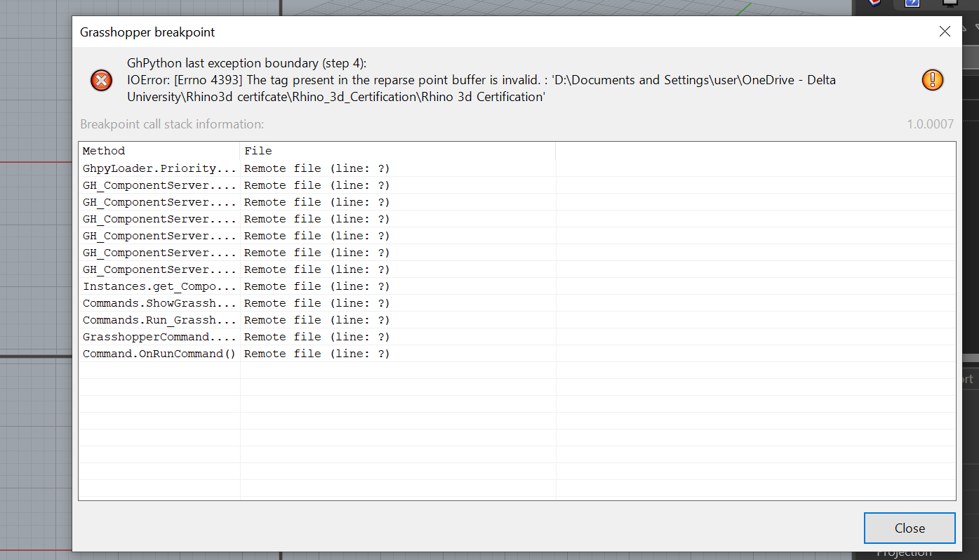Click the Remote file cell of the first row
The width and height of the screenshot is (979, 560).
(x=316, y=168)
